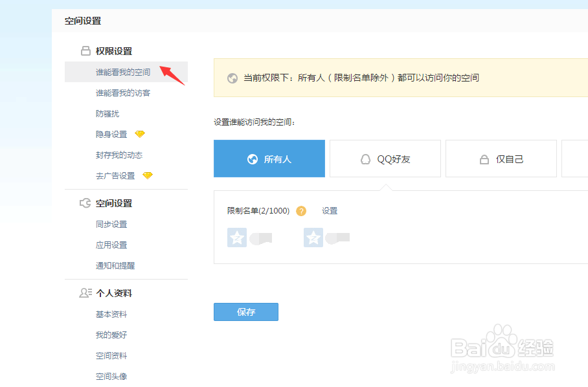The width and height of the screenshot is (588, 387).
Task: Click the lock icon beside 权限设置
Action: pyautogui.click(x=85, y=51)
